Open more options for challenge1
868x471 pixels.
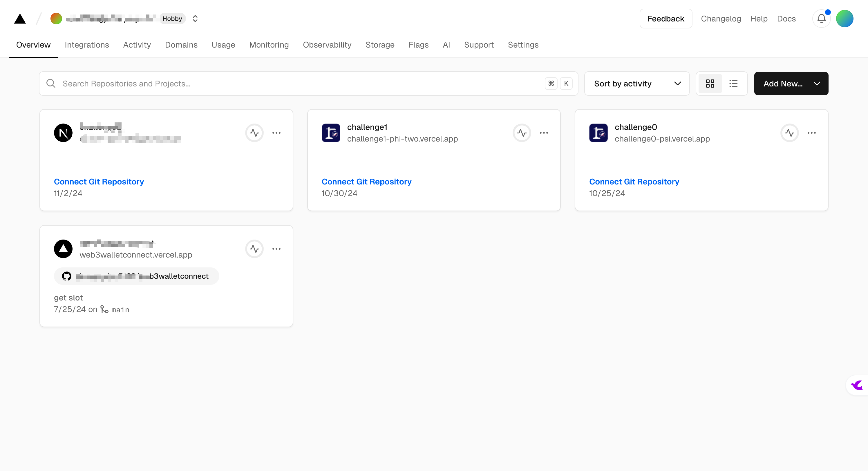point(544,133)
